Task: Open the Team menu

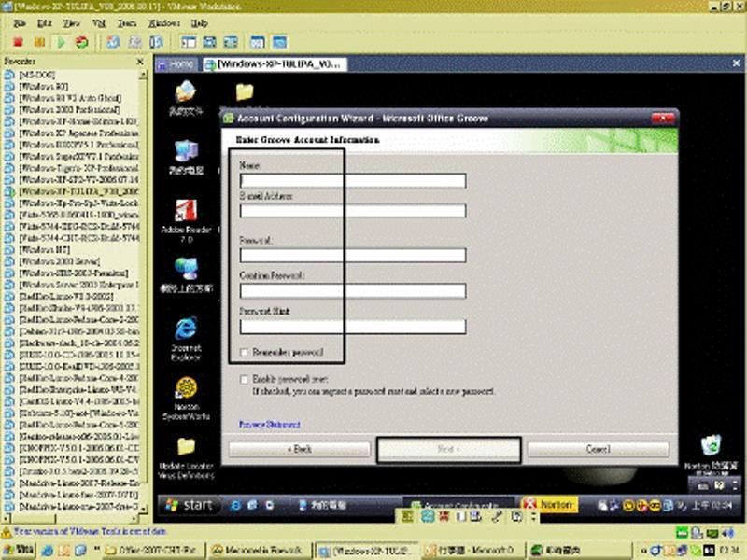Action: pyautogui.click(x=127, y=22)
